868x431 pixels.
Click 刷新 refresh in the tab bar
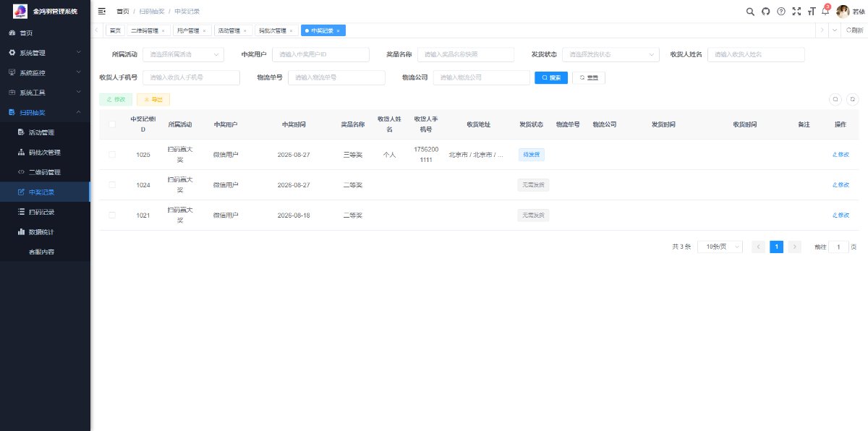[854, 30]
